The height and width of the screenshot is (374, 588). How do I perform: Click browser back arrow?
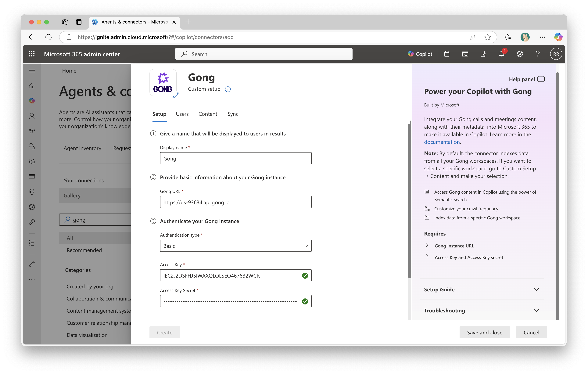tap(32, 37)
